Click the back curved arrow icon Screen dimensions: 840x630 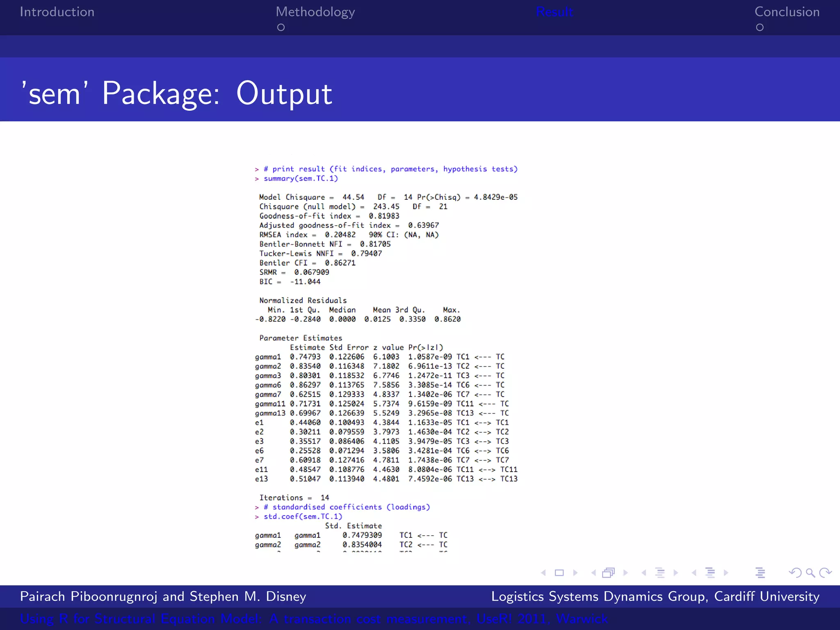point(795,573)
